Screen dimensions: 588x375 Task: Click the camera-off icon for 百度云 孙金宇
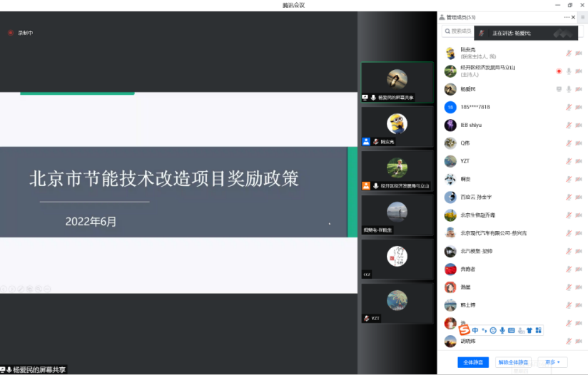[579, 197]
